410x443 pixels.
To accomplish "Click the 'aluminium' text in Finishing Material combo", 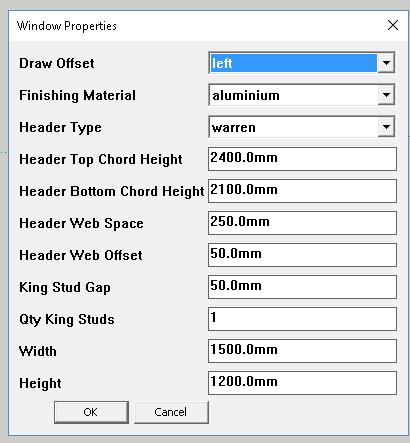I will coord(246,96).
